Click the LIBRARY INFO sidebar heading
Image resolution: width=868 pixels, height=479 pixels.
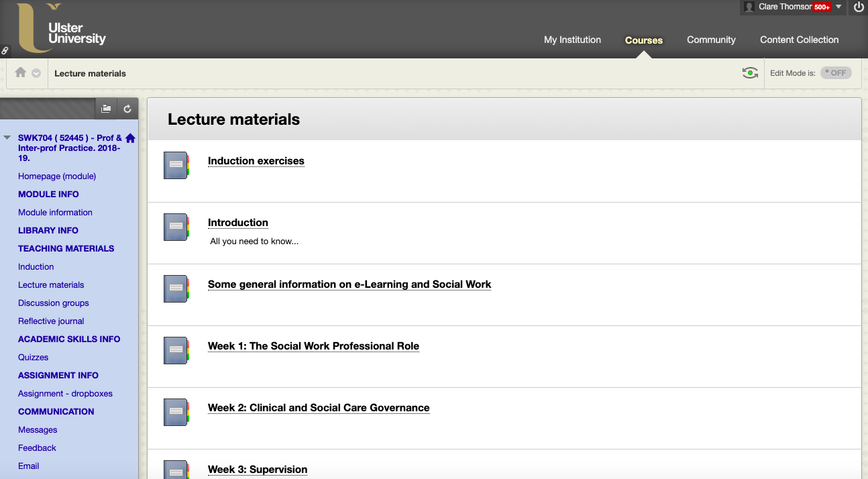[48, 230]
